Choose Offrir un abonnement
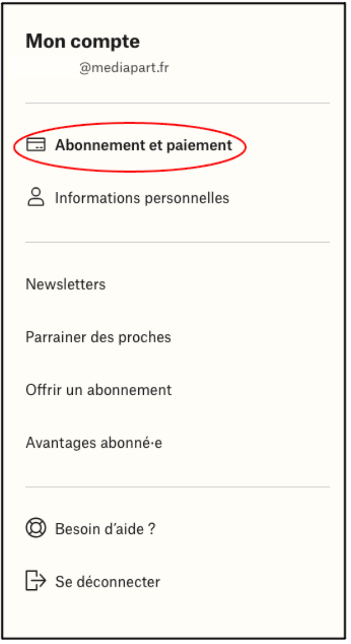The width and height of the screenshot is (351, 644). coord(99,390)
